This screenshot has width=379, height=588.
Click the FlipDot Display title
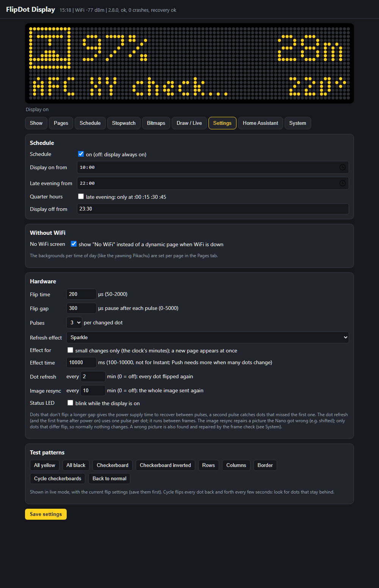point(30,9)
